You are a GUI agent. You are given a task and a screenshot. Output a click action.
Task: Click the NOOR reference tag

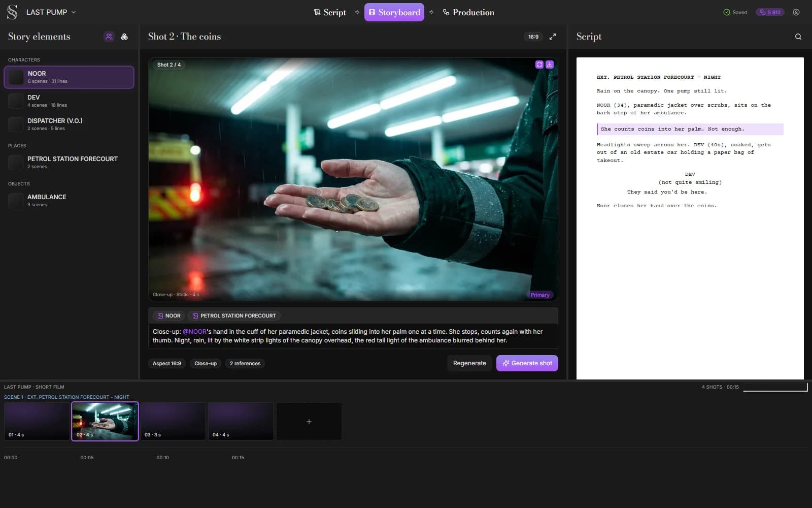169,315
